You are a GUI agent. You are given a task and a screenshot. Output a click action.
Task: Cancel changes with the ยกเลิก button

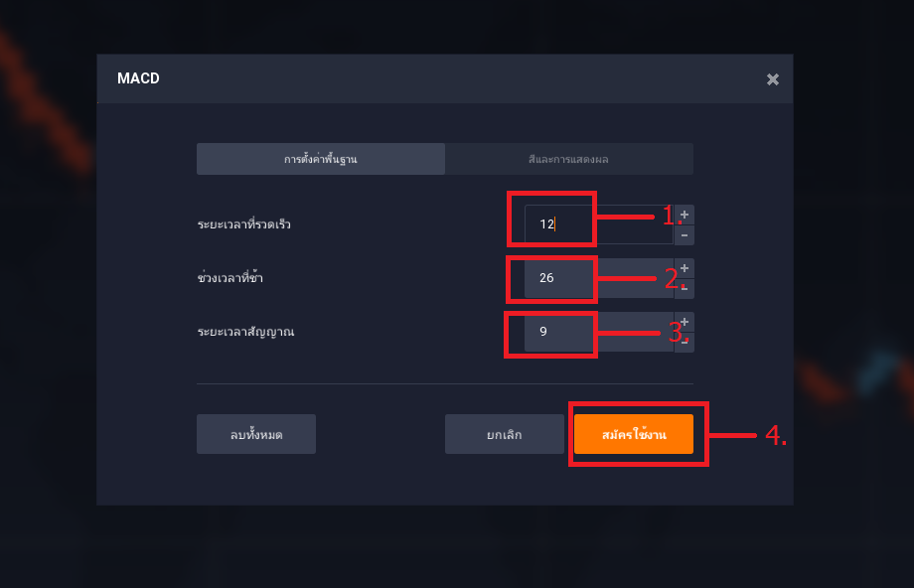tap(505, 434)
